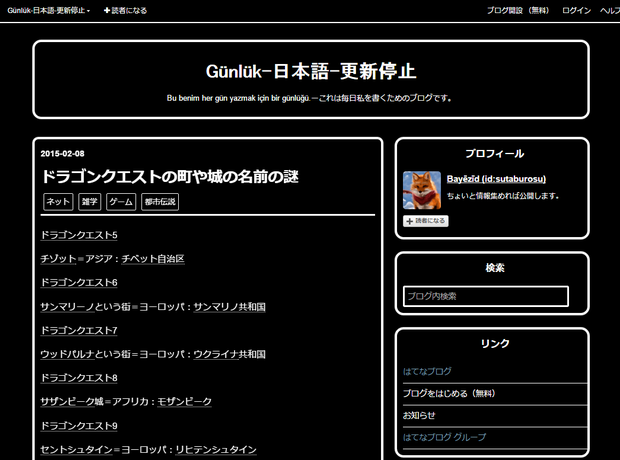Click the チゾット keyword link
The image size is (620, 460).
click(58, 259)
